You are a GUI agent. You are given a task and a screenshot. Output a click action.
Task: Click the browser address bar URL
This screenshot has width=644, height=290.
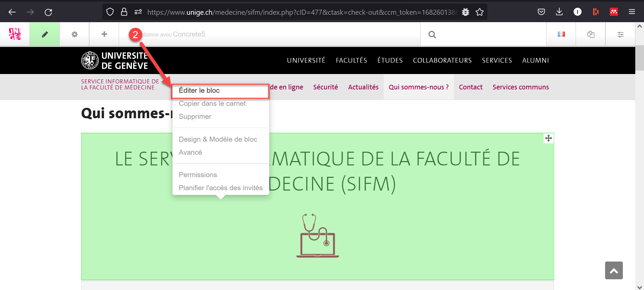pos(302,12)
